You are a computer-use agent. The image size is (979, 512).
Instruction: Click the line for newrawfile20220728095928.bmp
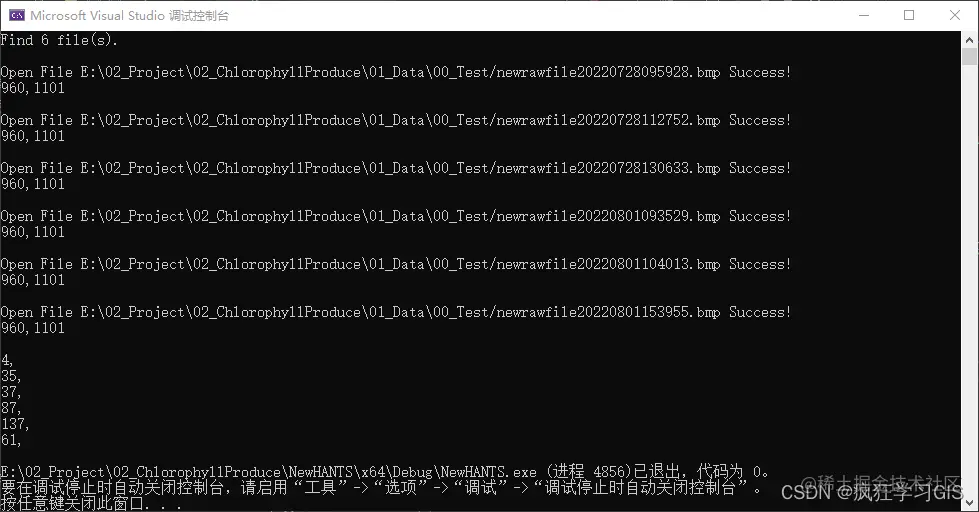396,72
